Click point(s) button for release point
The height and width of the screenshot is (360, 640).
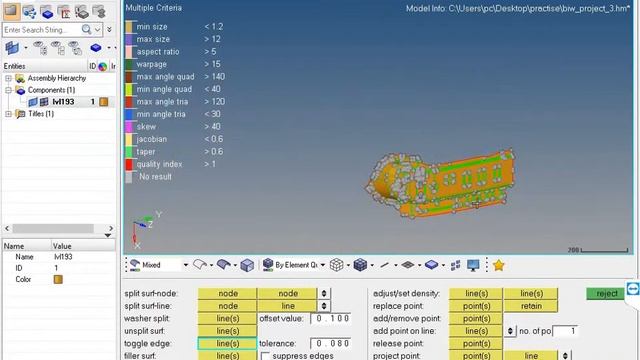[476, 344]
